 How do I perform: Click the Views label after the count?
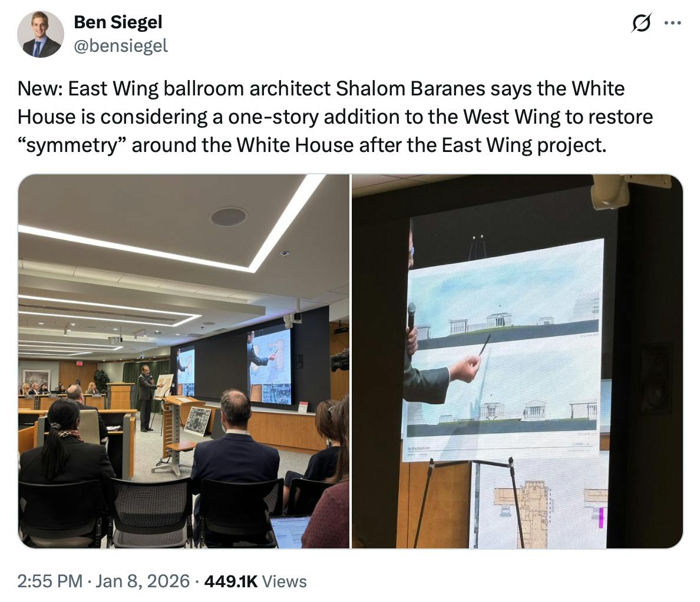[x=286, y=581]
